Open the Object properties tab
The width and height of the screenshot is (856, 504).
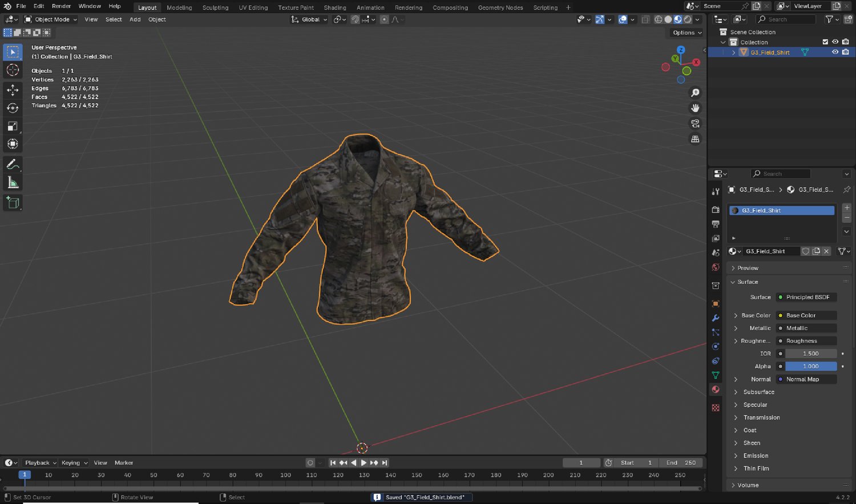point(716,304)
